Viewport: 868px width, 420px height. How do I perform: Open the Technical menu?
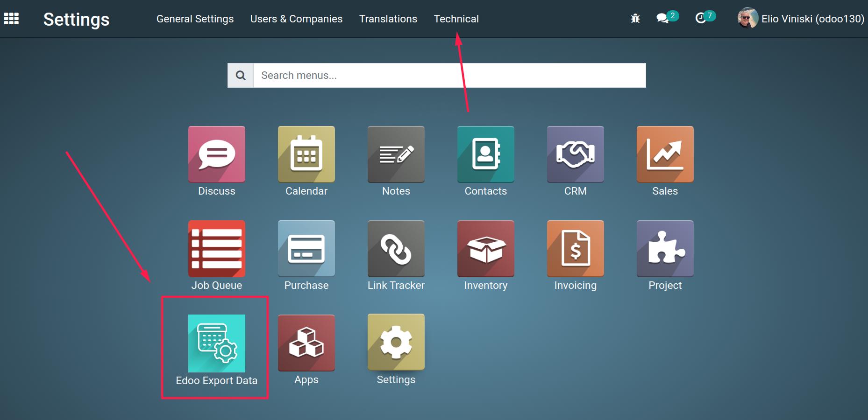[456, 19]
